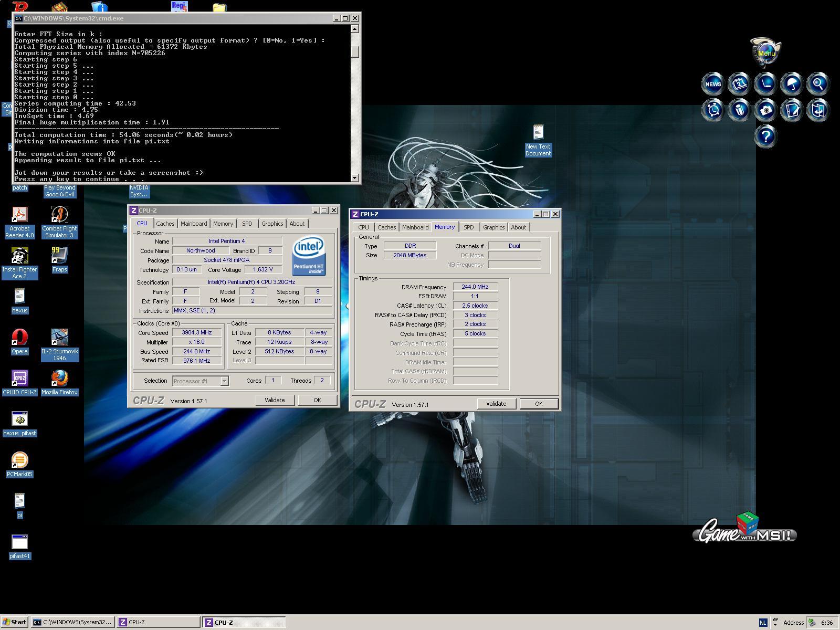Click the Code Name value Northwood

[x=201, y=251]
